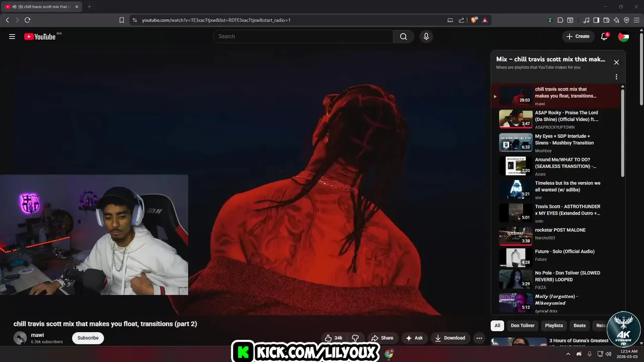Open the browser main menu hamburger icon
Image resolution: width=644 pixels, height=362 pixels.
coord(637,20)
